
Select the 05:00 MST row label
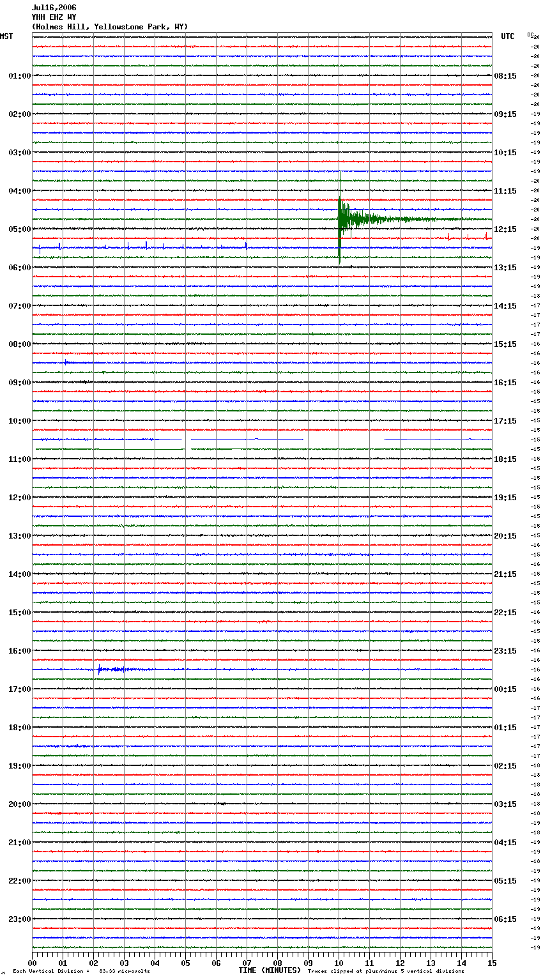pos(20,229)
